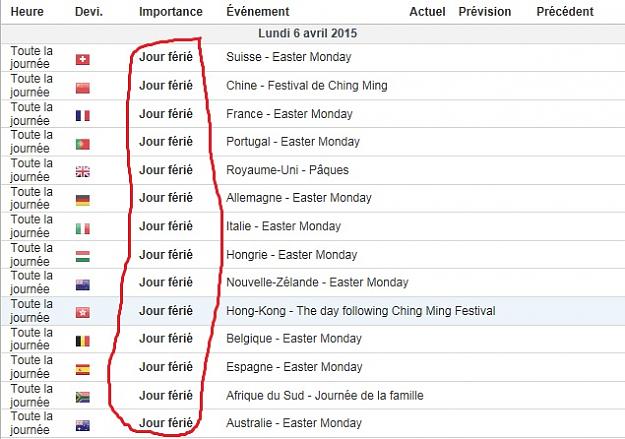Click Jour férié in the Hong-Kong row
This screenshot has height=439, width=625.
pyautogui.click(x=166, y=311)
